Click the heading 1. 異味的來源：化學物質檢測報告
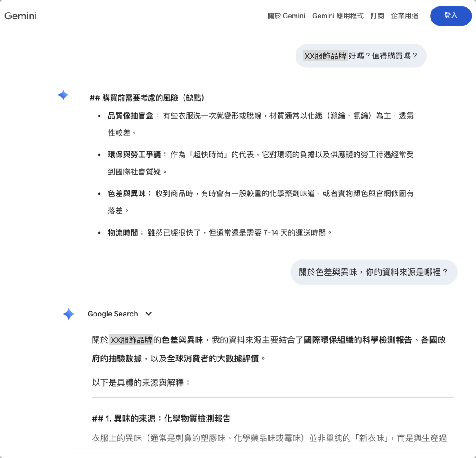Image resolution: width=476 pixels, height=458 pixels. [161, 418]
